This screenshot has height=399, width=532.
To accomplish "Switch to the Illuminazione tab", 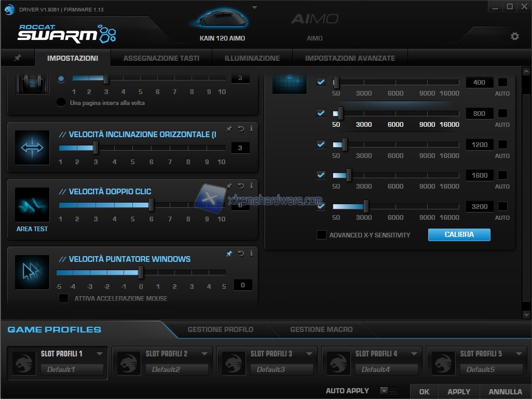I will [252, 58].
